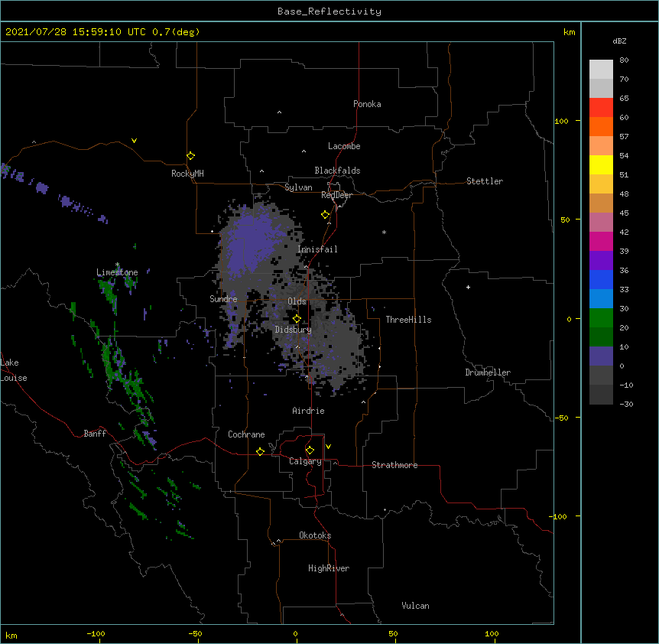This screenshot has height=644, width=659.
Task: Pick the purple 36-39 dBZ legend swatch
Action: coord(601,261)
